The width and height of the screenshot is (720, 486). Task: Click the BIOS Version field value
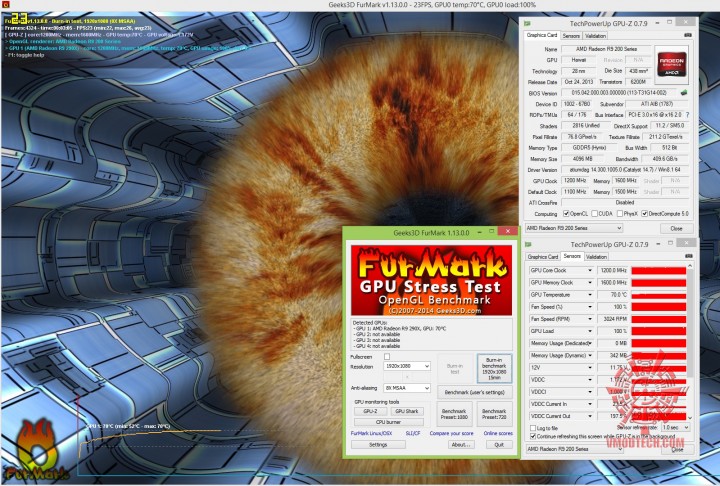click(x=619, y=93)
